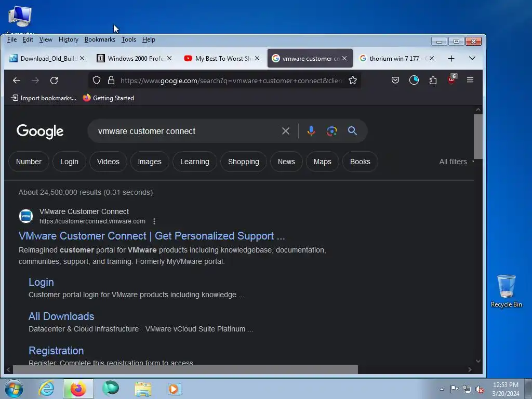Bookmark this page with the star icon

click(x=353, y=81)
